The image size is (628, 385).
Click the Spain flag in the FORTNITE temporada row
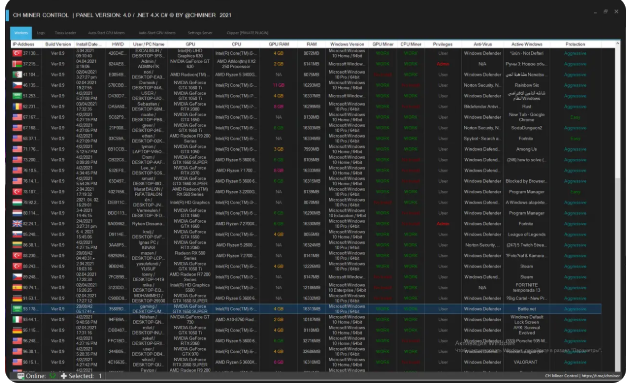click(17, 288)
